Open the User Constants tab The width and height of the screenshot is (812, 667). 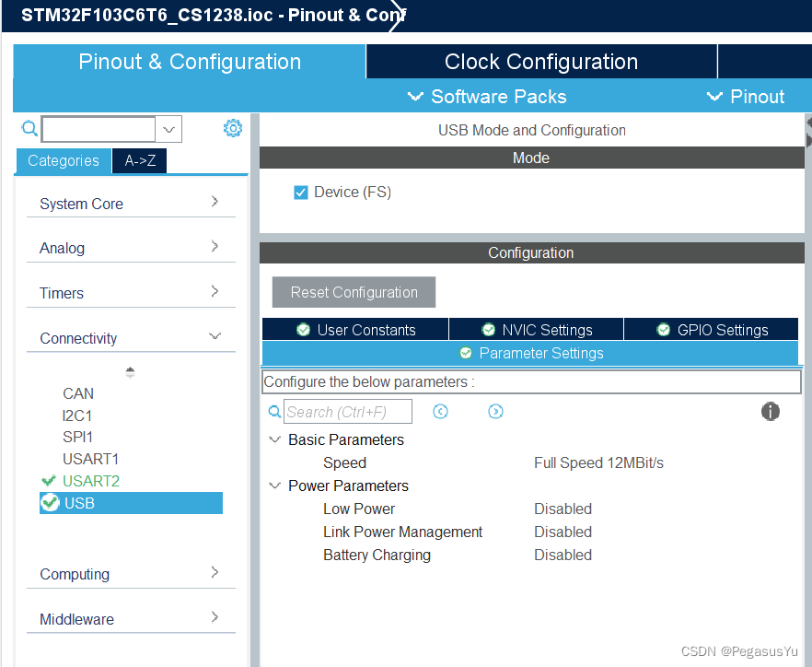point(355,330)
